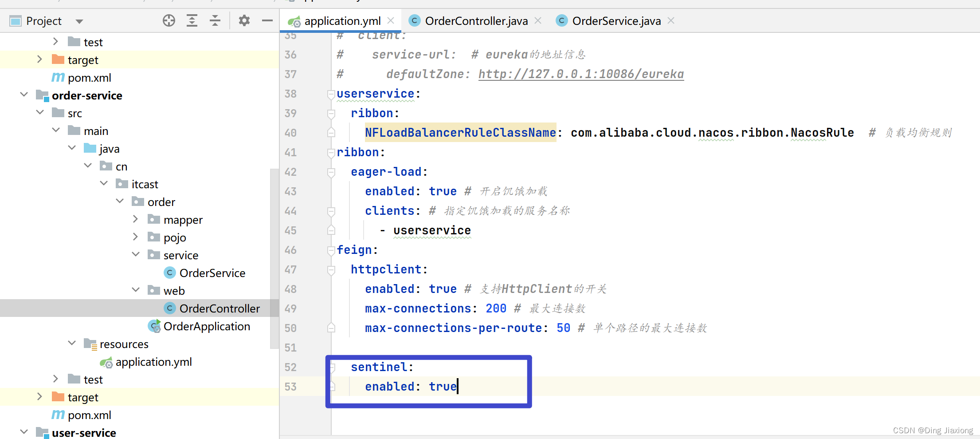This screenshot has width=980, height=439.
Task: Click the max-connections value 200
Action: pos(496,308)
